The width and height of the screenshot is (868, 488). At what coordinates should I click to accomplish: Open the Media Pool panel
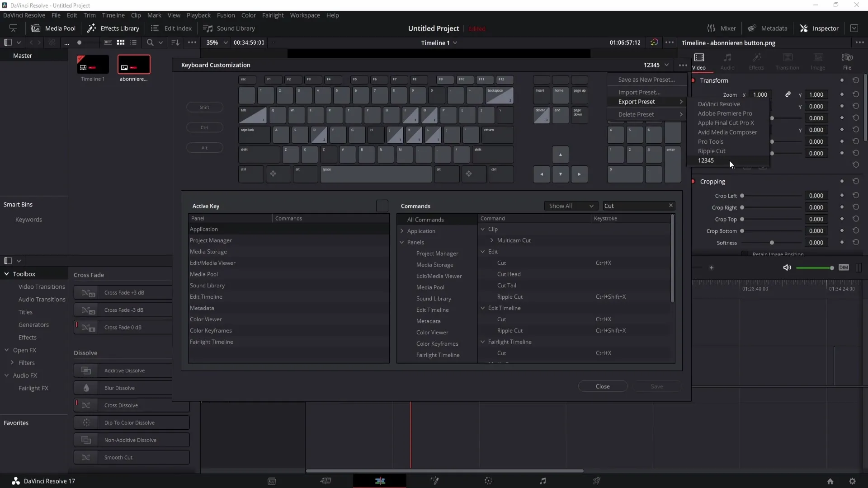[x=53, y=28]
